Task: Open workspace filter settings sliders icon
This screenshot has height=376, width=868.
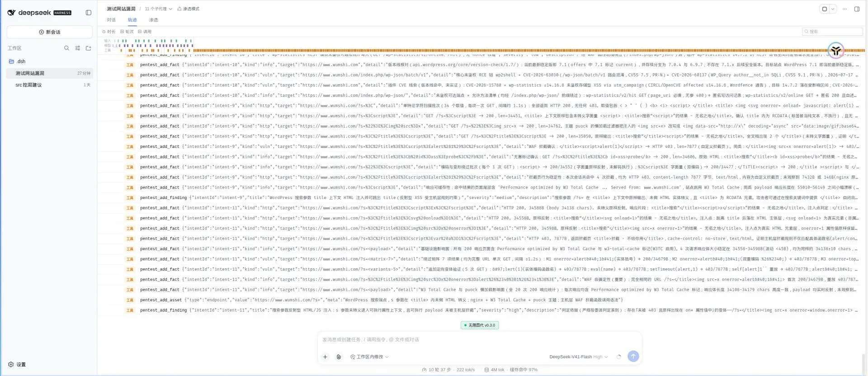Action: pyautogui.click(x=77, y=48)
